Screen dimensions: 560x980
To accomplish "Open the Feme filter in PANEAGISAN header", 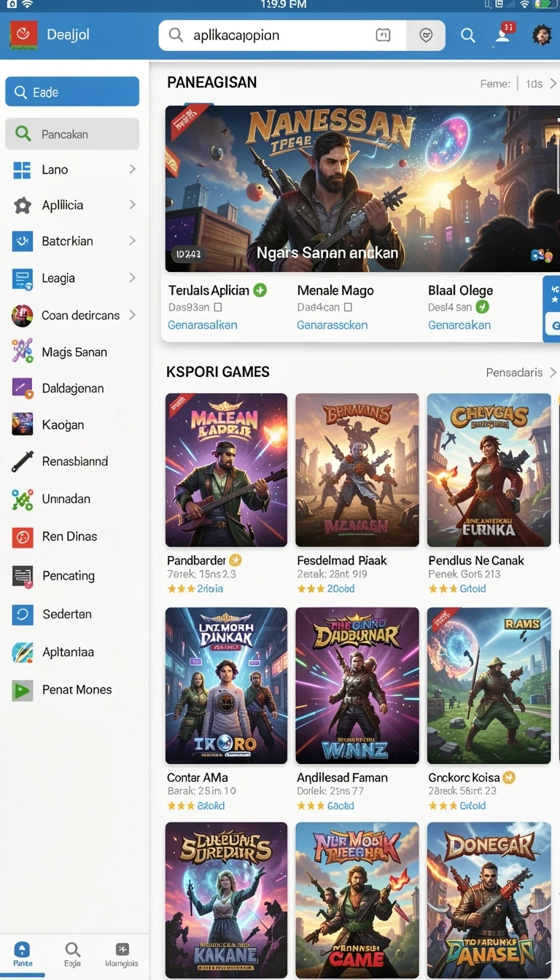I will [x=495, y=84].
